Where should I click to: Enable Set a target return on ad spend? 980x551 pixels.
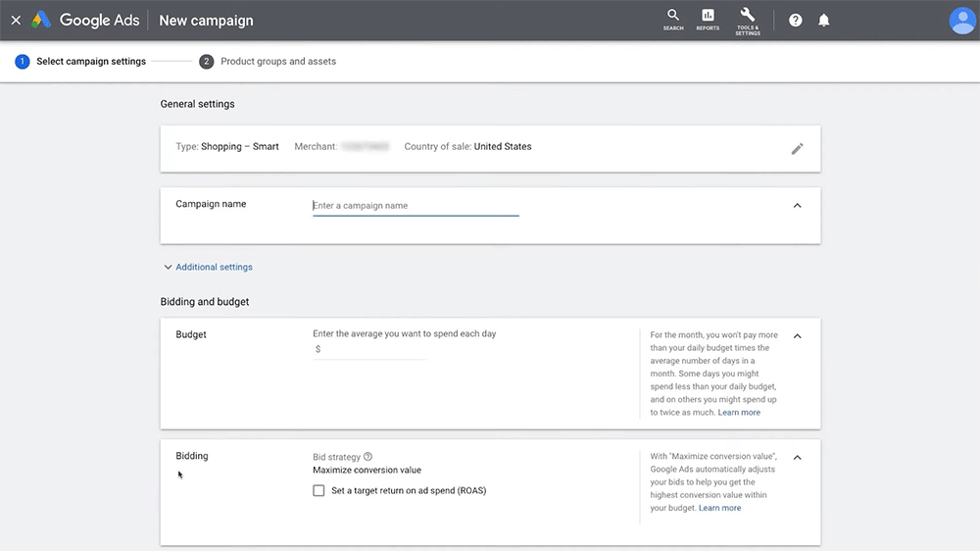click(x=318, y=490)
